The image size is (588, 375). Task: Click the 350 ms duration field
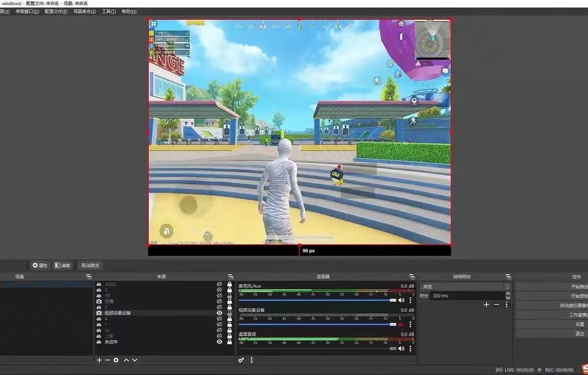pos(468,296)
